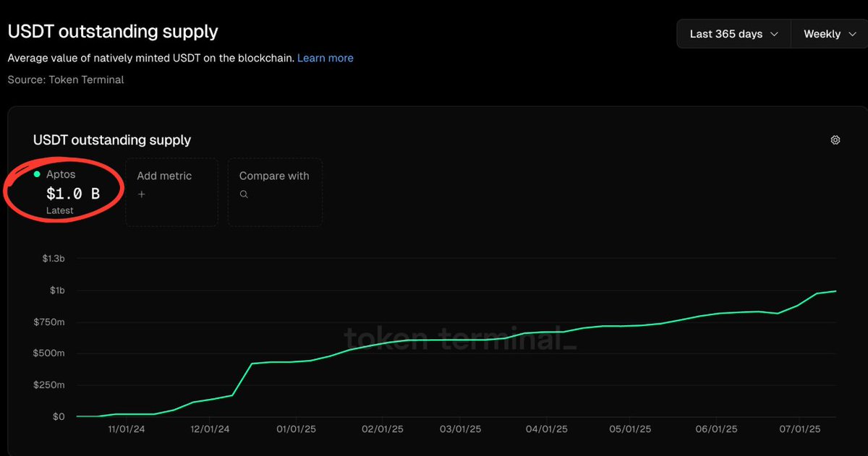Click the 12/01/24 x-axis date
The height and width of the screenshot is (456, 868).
[210, 429]
